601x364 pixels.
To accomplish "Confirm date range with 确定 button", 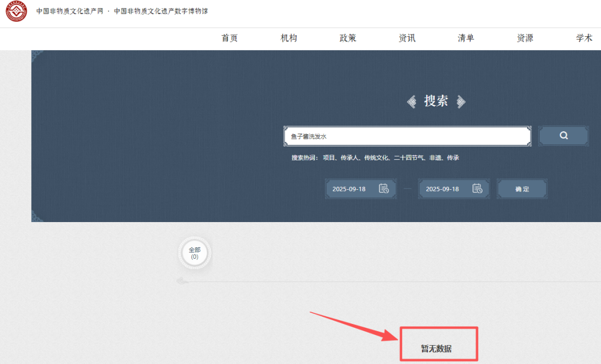I will pyautogui.click(x=522, y=189).
